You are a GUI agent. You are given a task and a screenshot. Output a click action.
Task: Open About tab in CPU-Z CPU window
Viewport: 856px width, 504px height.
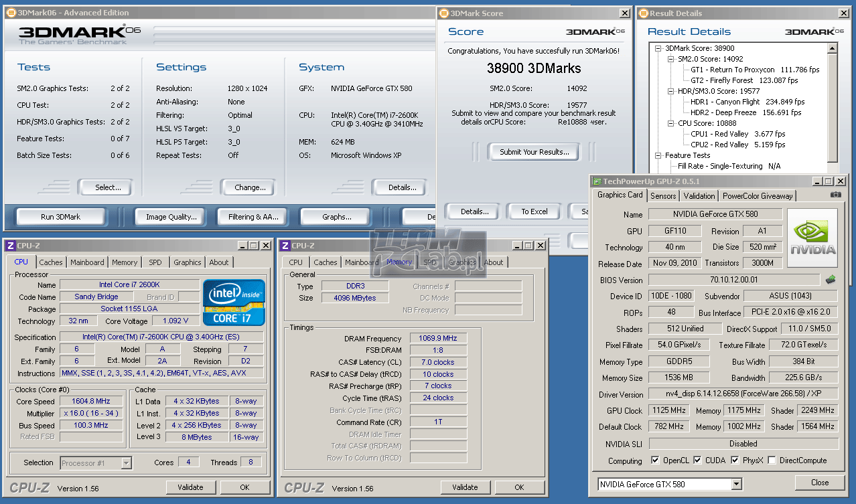[x=218, y=262]
